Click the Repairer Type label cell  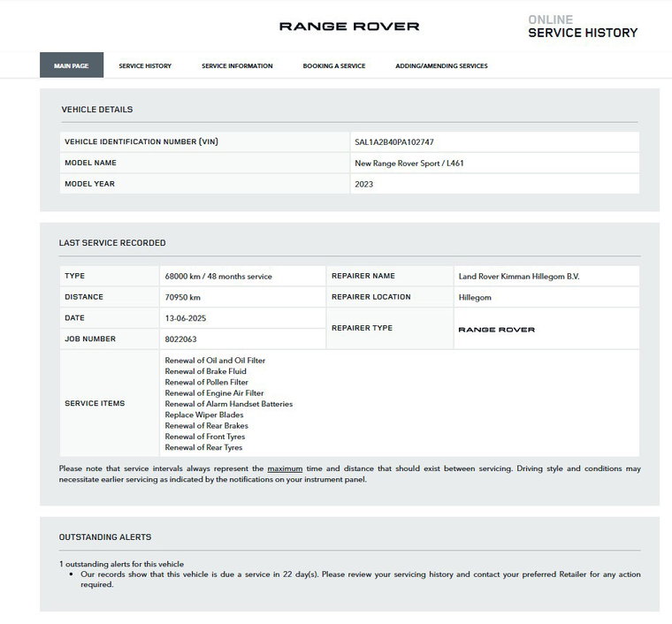click(390, 328)
